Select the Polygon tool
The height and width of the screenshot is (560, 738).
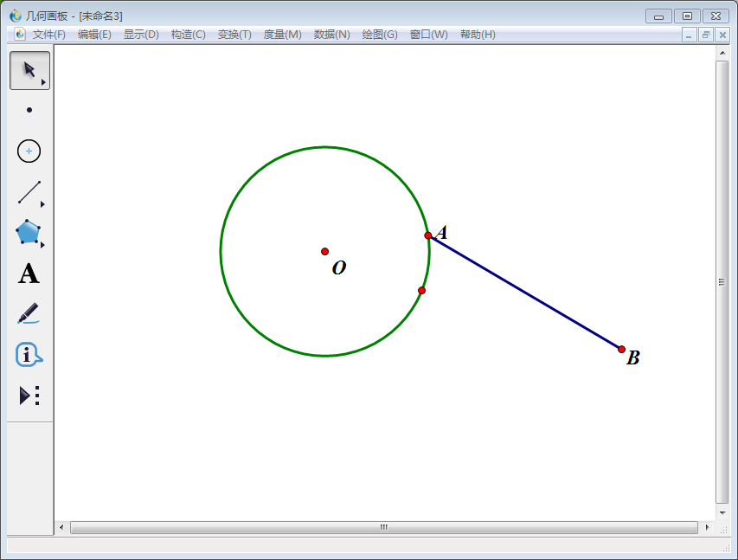[x=28, y=232]
